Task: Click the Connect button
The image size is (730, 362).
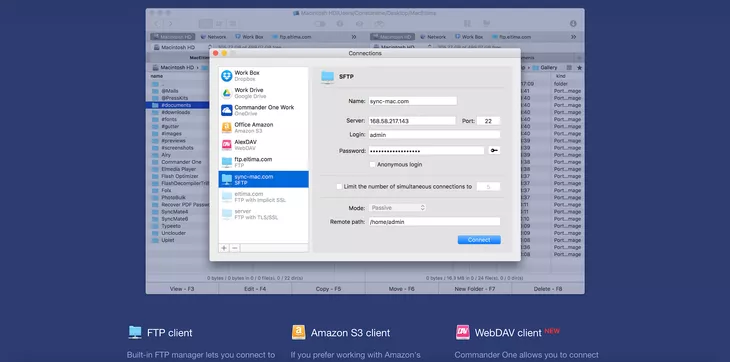Action: (479, 240)
